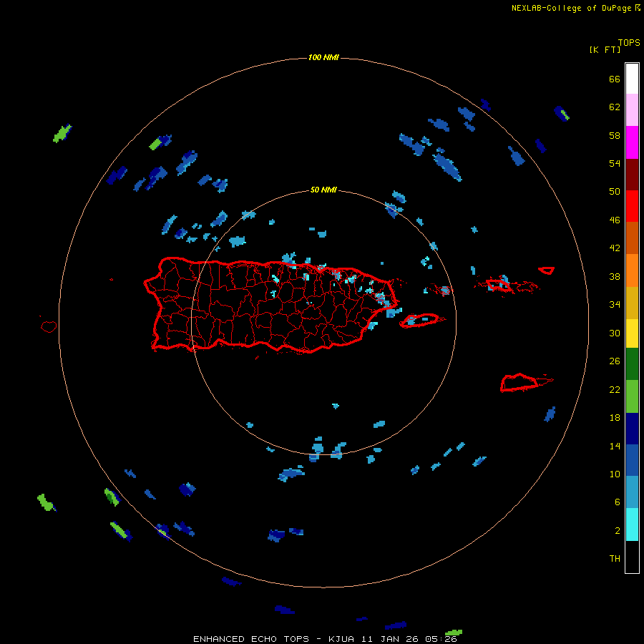Click the 2 legend value
Viewport: 644px width, 644px height.
pos(618,531)
